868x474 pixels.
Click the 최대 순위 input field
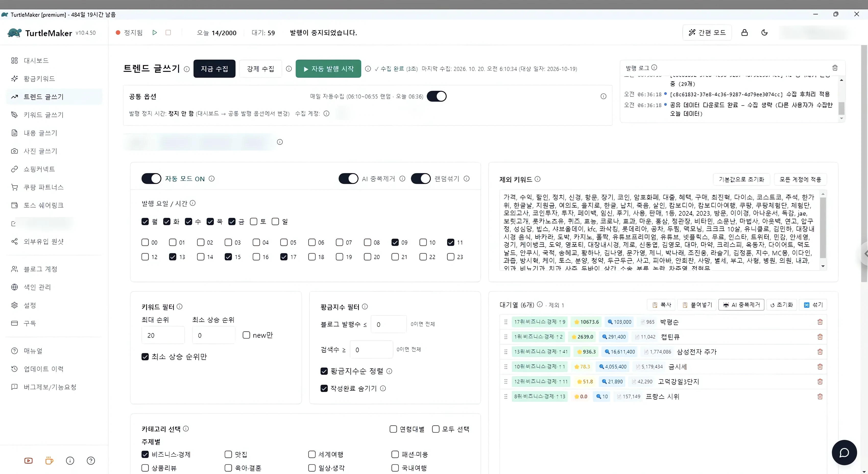click(x=163, y=335)
